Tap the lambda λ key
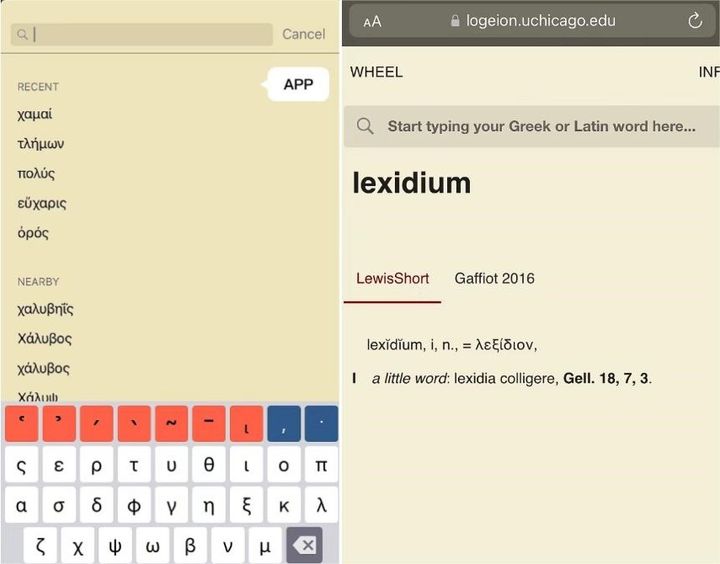Screen dimensions: 720x564 (x=321, y=505)
